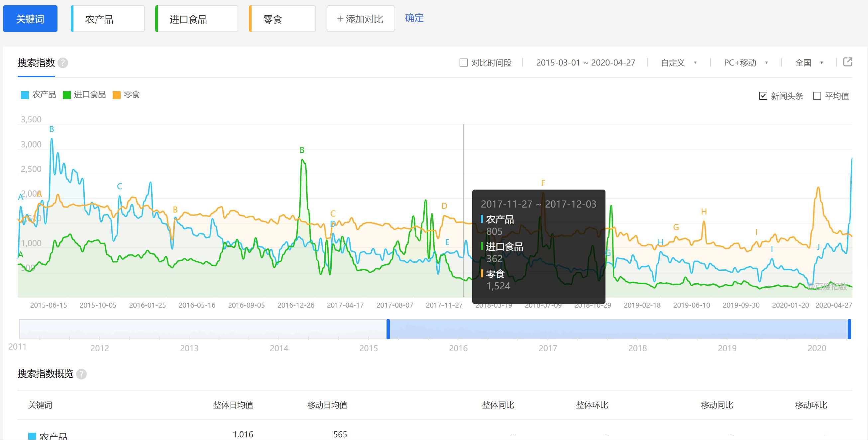The image size is (868, 440).
Task: Click the orange news marker H
Action: click(704, 212)
